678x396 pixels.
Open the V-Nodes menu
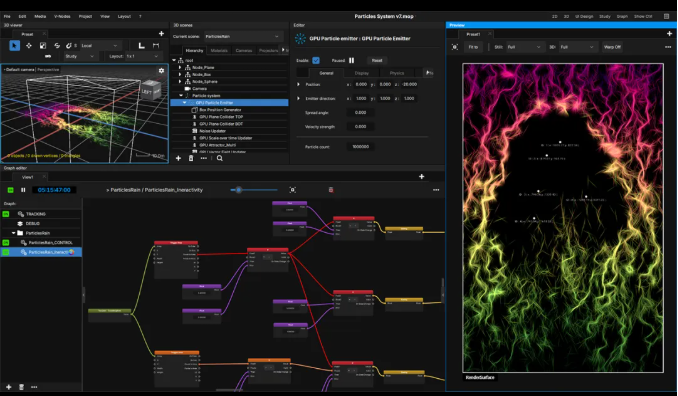(x=62, y=16)
